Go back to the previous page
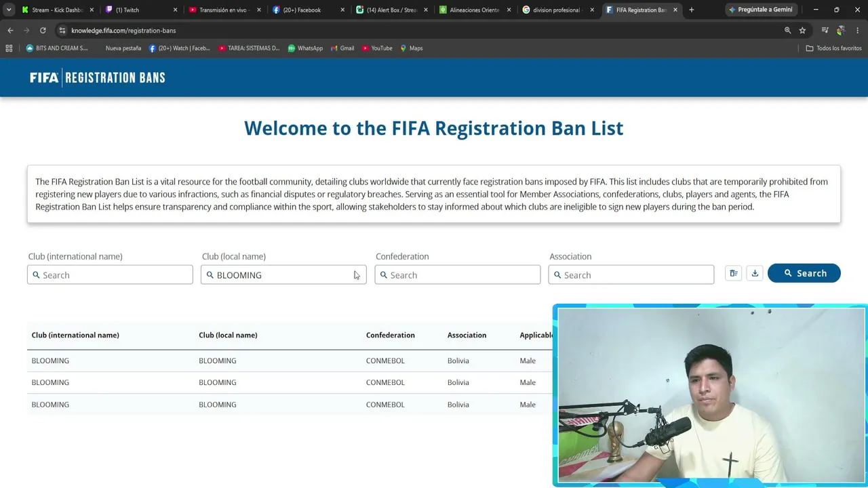 10,30
